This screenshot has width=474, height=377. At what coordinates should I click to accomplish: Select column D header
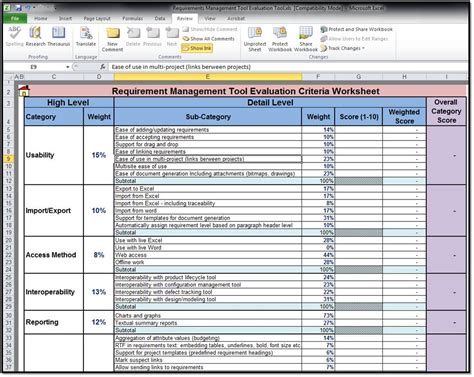tap(99, 77)
